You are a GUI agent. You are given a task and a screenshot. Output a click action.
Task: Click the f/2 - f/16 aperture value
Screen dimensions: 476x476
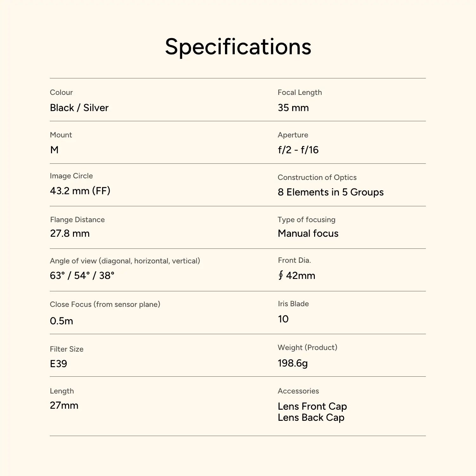tap(298, 150)
